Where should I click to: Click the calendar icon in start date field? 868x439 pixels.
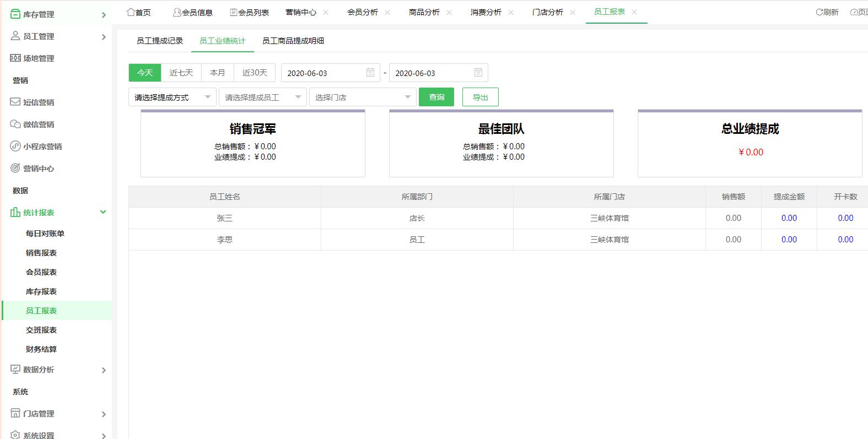[x=370, y=73]
